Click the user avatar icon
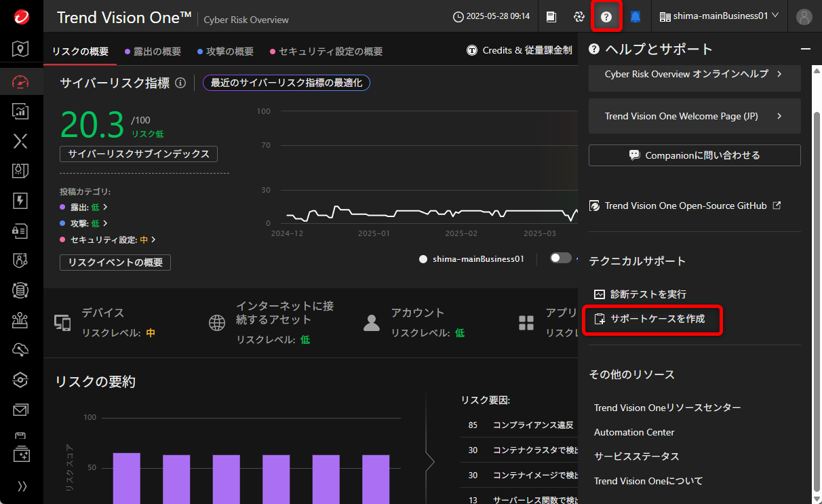822x504 pixels. (804, 16)
